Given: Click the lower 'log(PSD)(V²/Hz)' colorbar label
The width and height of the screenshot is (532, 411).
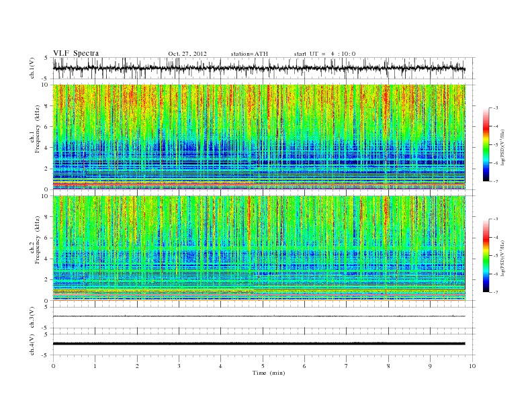Looking at the screenshot, I should click(502, 258).
